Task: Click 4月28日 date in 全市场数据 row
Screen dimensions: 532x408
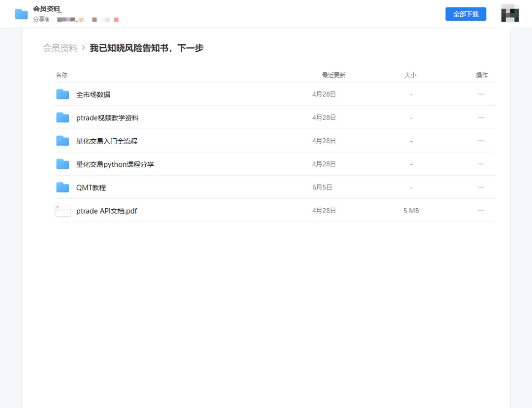Action: pyautogui.click(x=324, y=94)
